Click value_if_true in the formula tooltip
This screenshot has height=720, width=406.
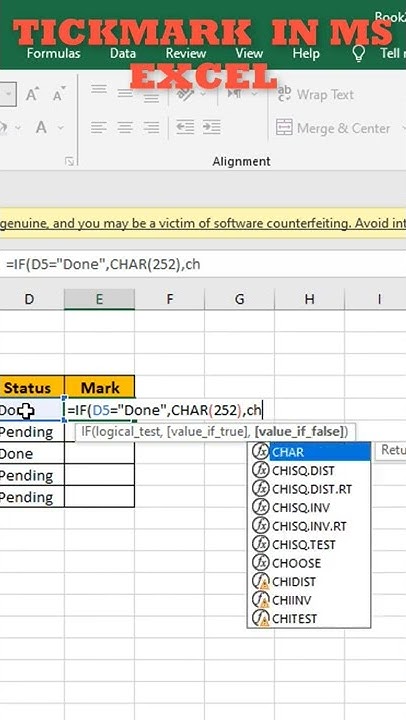[x=209, y=432]
